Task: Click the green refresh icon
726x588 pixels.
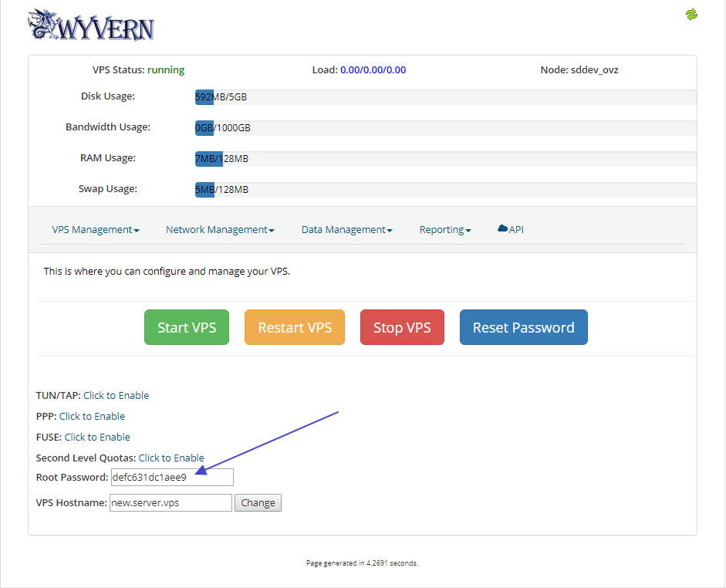Action: [x=691, y=15]
